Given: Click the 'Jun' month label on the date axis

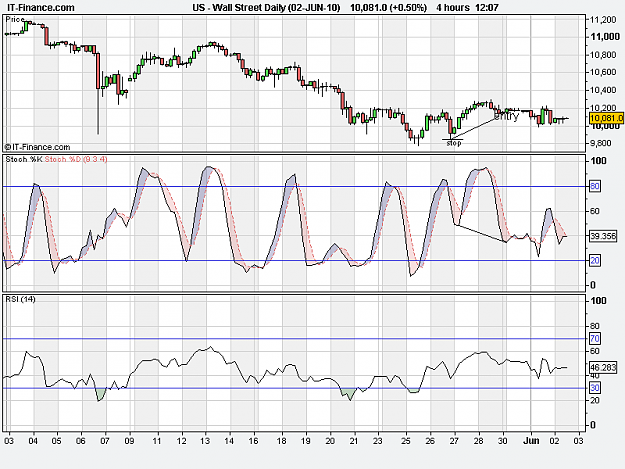Looking at the screenshot, I should coord(531,441).
